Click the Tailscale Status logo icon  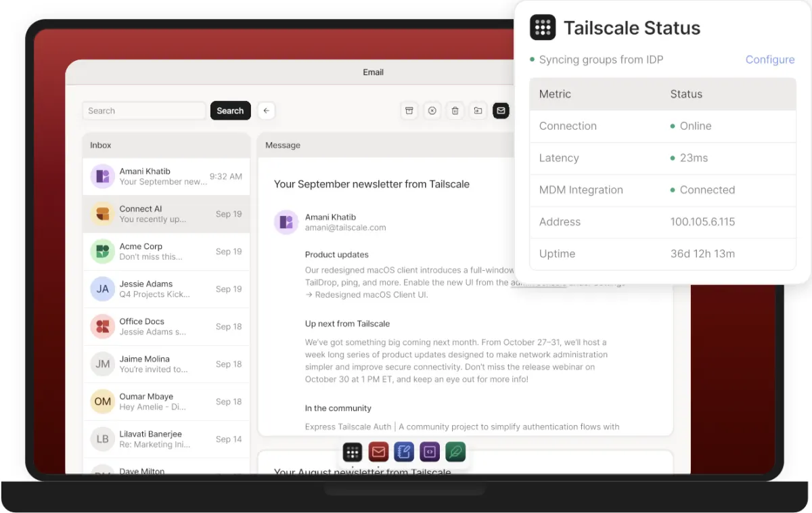(x=543, y=28)
